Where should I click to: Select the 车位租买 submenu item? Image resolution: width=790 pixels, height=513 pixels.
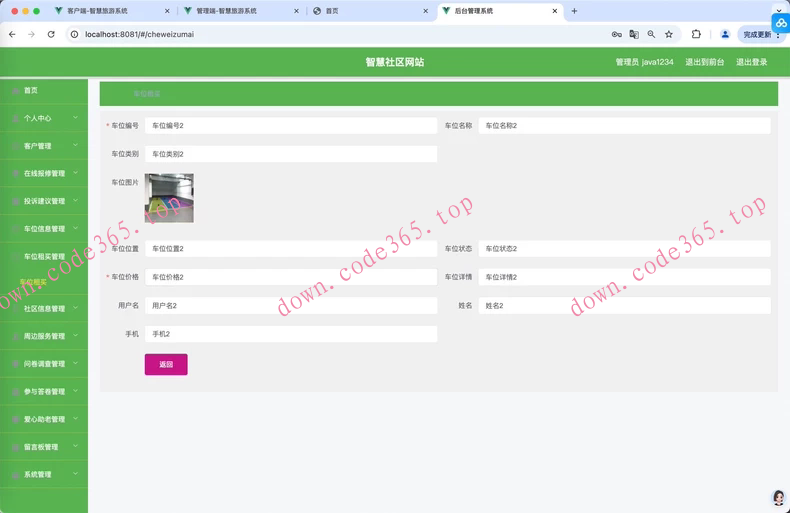(34, 282)
